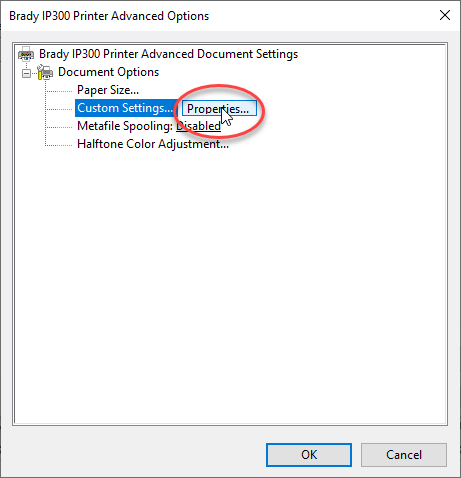Select the Document Options label
The height and width of the screenshot is (478, 461).
(x=108, y=72)
